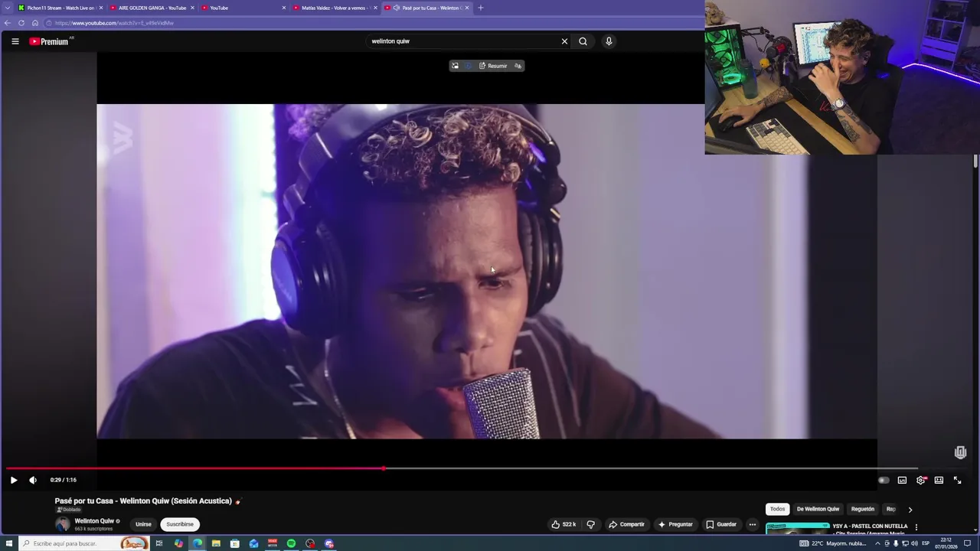The image size is (980, 551).
Task: Open the Windows Start menu
Action: tap(9, 543)
